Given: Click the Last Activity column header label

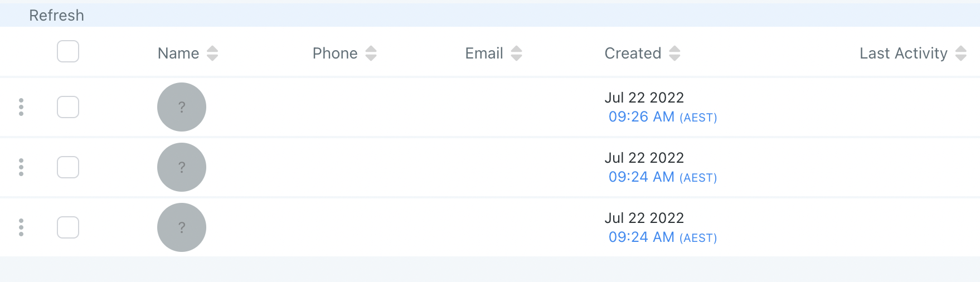Looking at the screenshot, I should pyautogui.click(x=904, y=54).
